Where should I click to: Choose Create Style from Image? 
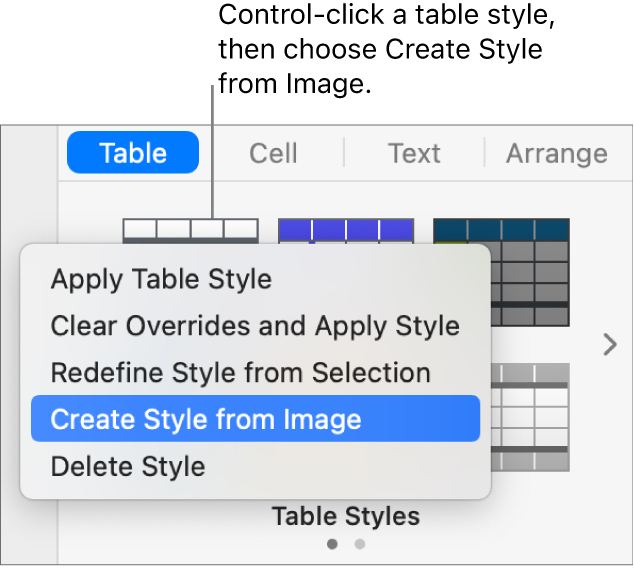pyautogui.click(x=206, y=419)
